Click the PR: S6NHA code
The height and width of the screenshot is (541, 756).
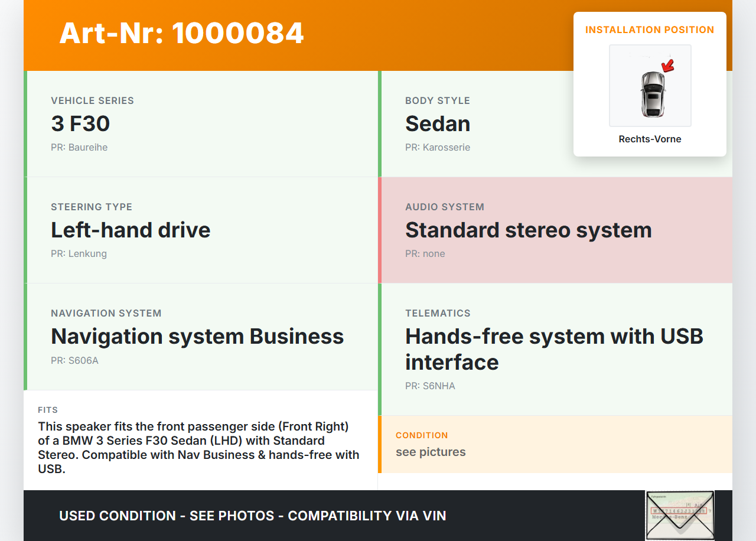430,386
